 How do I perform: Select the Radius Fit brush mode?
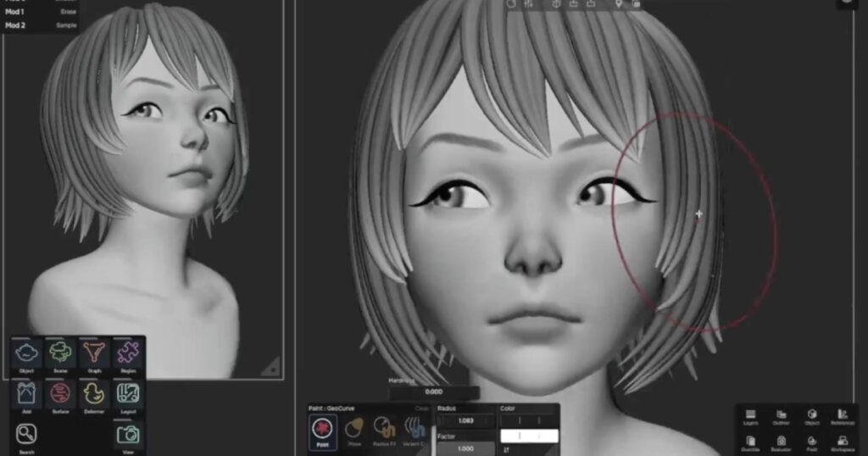(384, 431)
